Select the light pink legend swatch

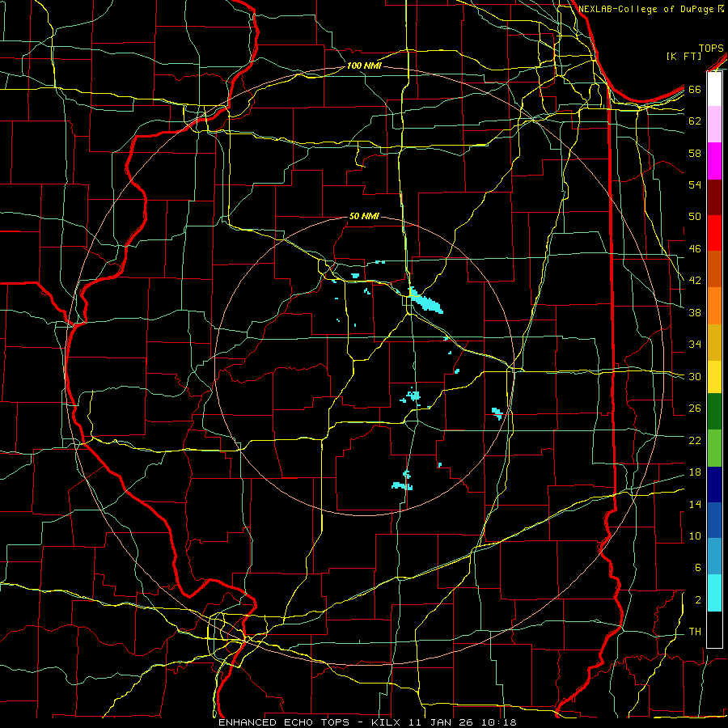click(x=714, y=124)
